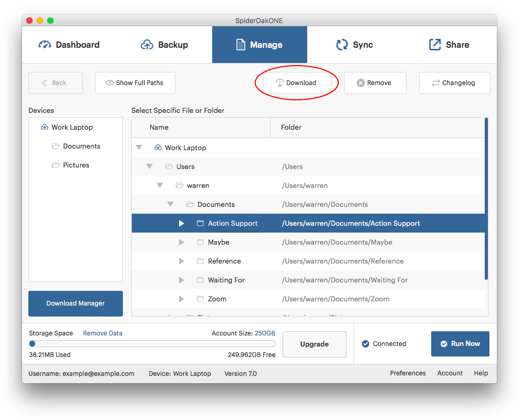The width and height of the screenshot is (532, 420).
Task: Toggle Show Full Paths view
Action: pos(135,83)
